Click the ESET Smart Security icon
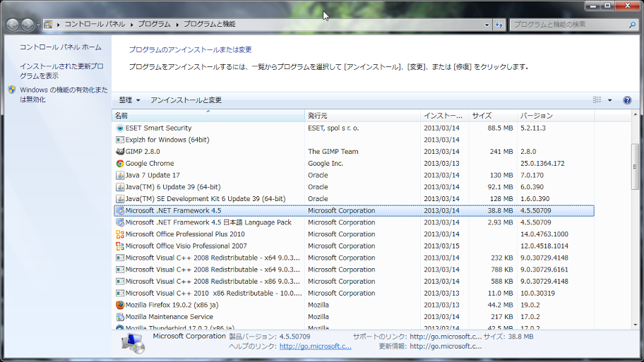This screenshot has width=644, height=362. (x=120, y=128)
